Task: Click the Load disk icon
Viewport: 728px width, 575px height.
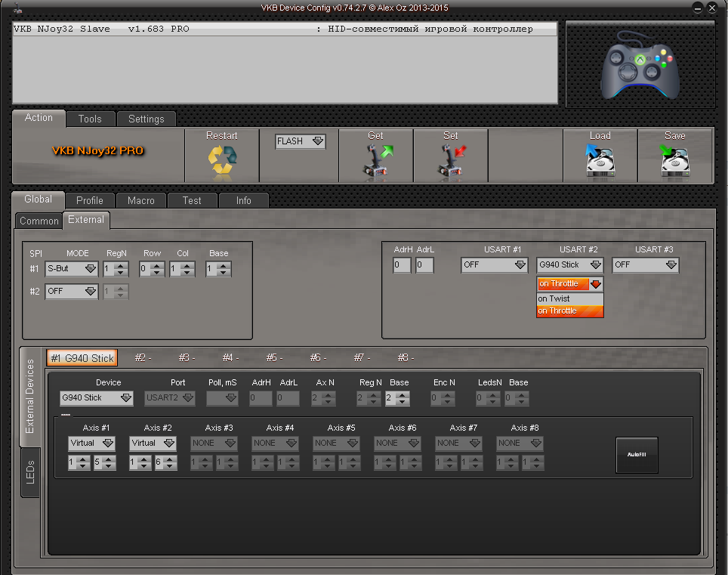Action: coord(600,160)
